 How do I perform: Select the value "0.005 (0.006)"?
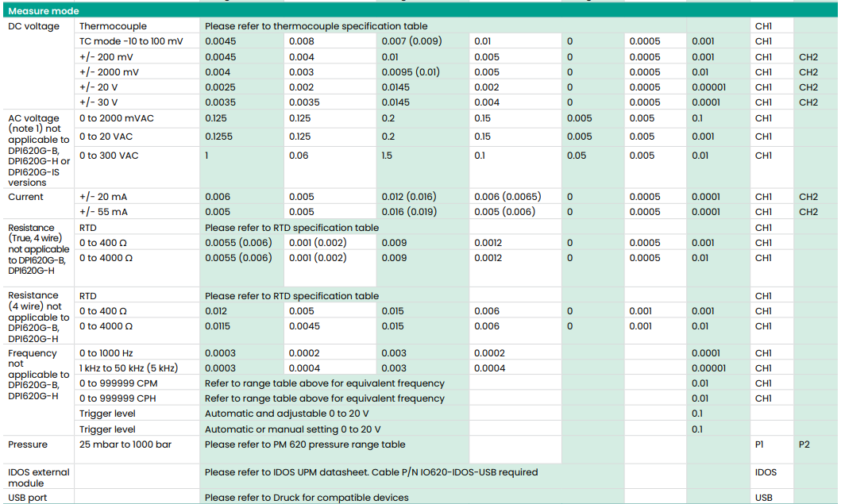pyautogui.click(x=505, y=212)
